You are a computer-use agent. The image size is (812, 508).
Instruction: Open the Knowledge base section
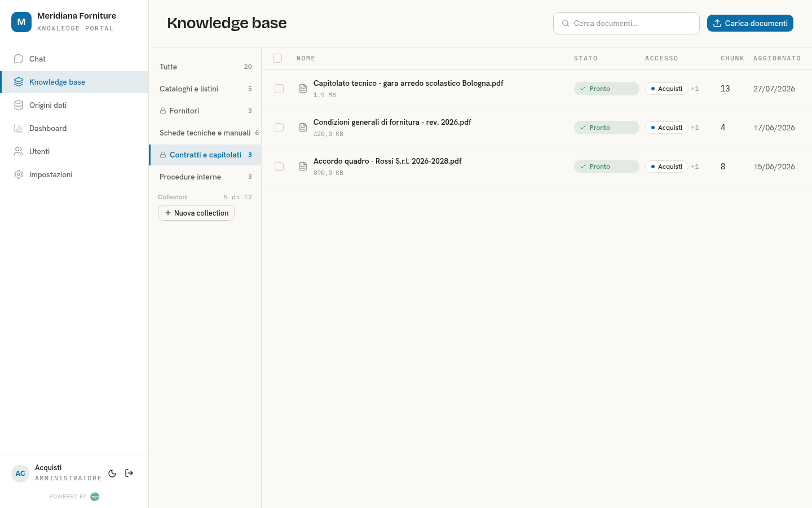coord(74,82)
